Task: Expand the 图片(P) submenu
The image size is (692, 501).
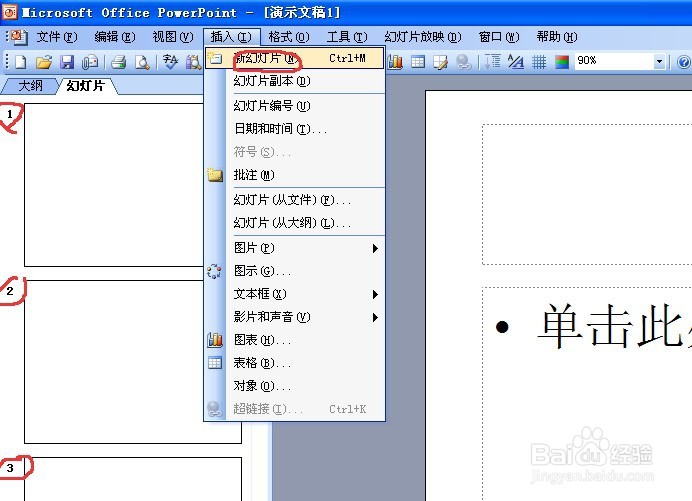Action: (x=294, y=248)
